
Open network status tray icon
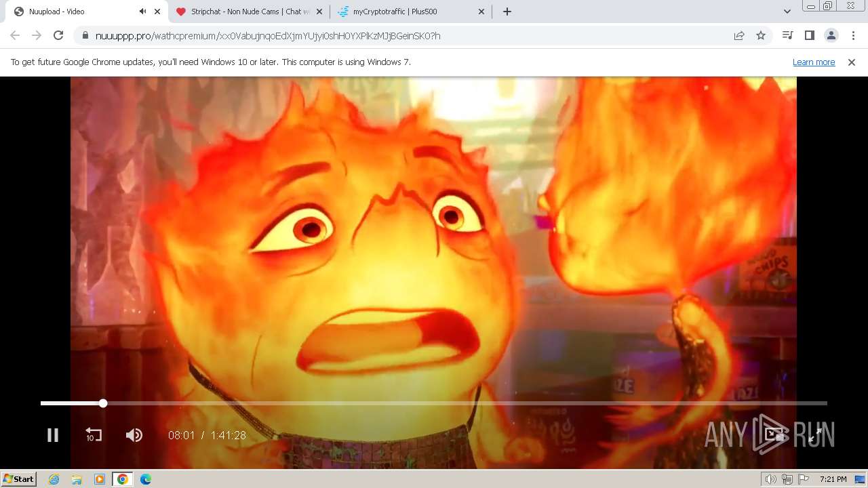coord(787,479)
